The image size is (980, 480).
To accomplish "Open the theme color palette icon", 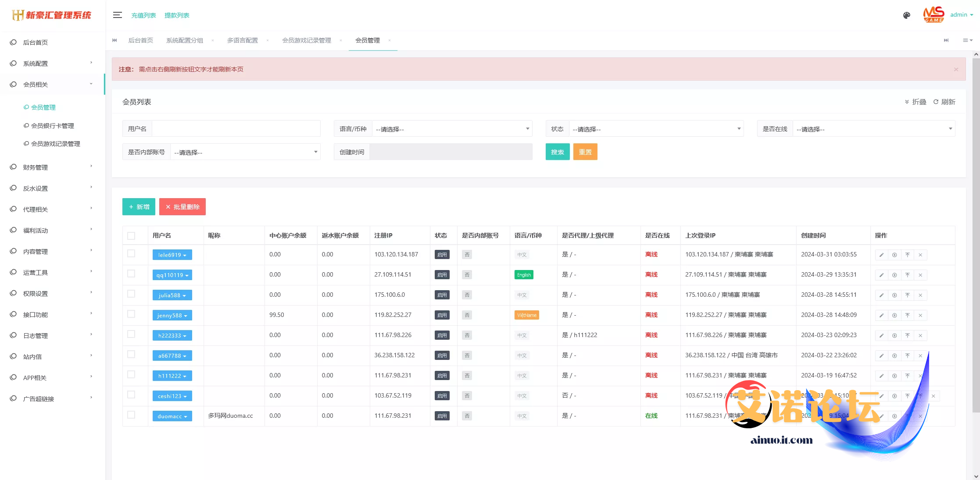I will click(906, 15).
